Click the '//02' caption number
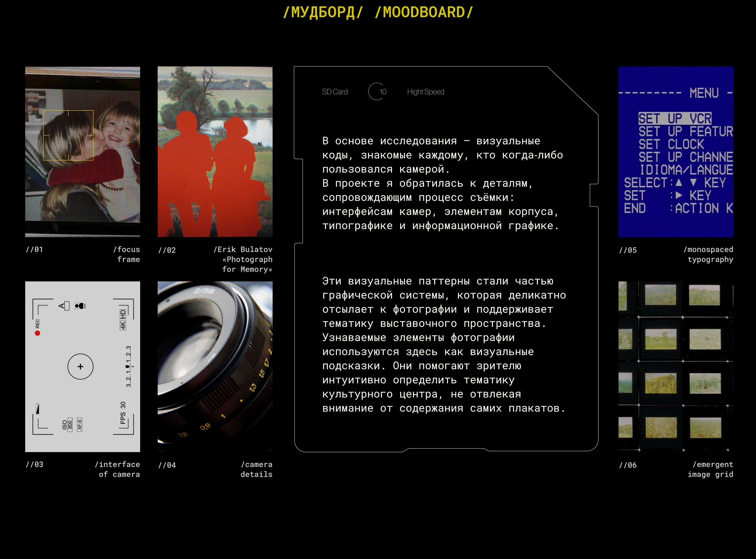756x559 pixels. click(167, 250)
